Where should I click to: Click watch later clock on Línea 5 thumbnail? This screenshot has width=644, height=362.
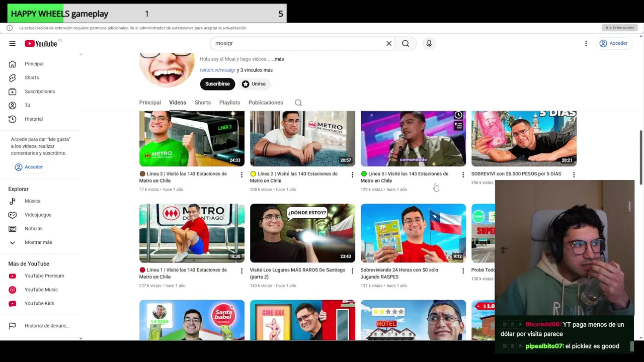[x=458, y=115]
